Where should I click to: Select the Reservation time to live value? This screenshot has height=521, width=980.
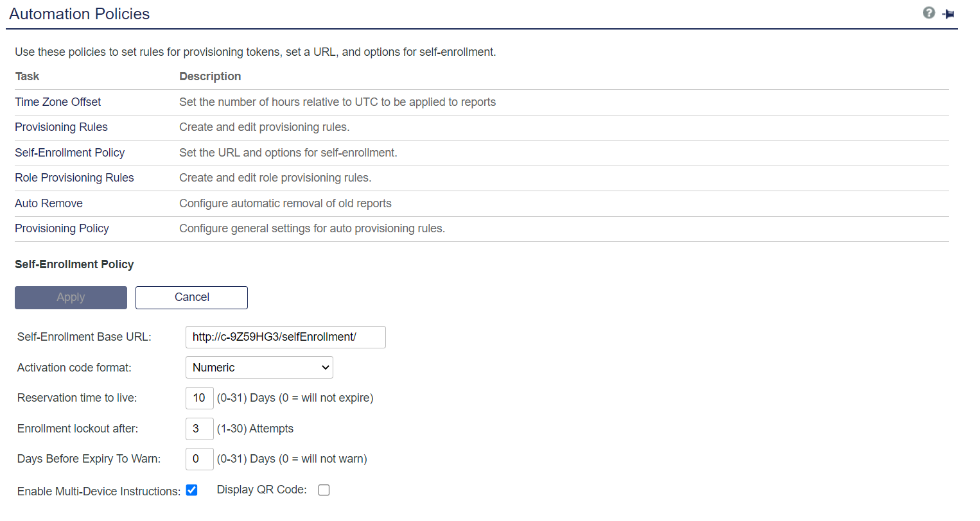tap(199, 398)
